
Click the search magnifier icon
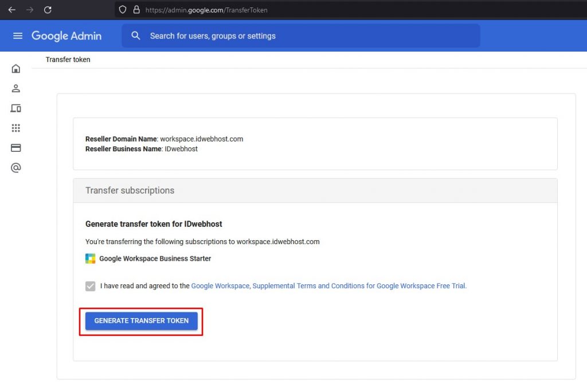point(135,36)
